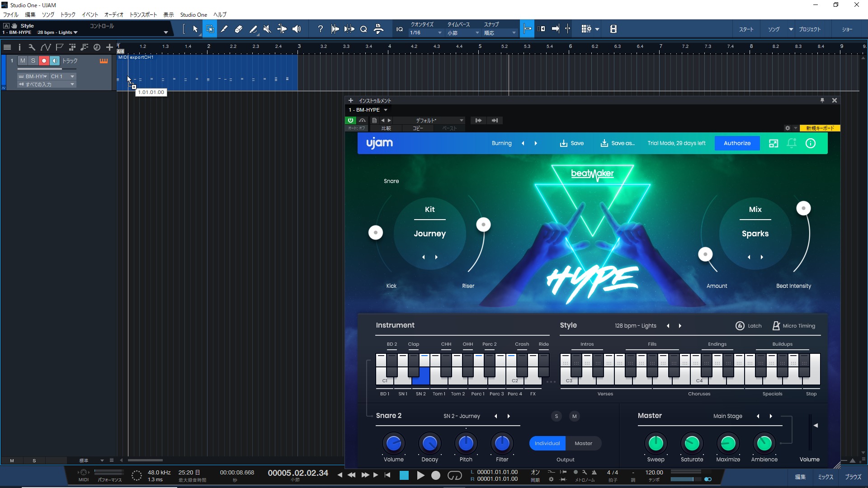Click the ujam notification bell icon
The width and height of the screenshot is (868, 488).
(792, 143)
